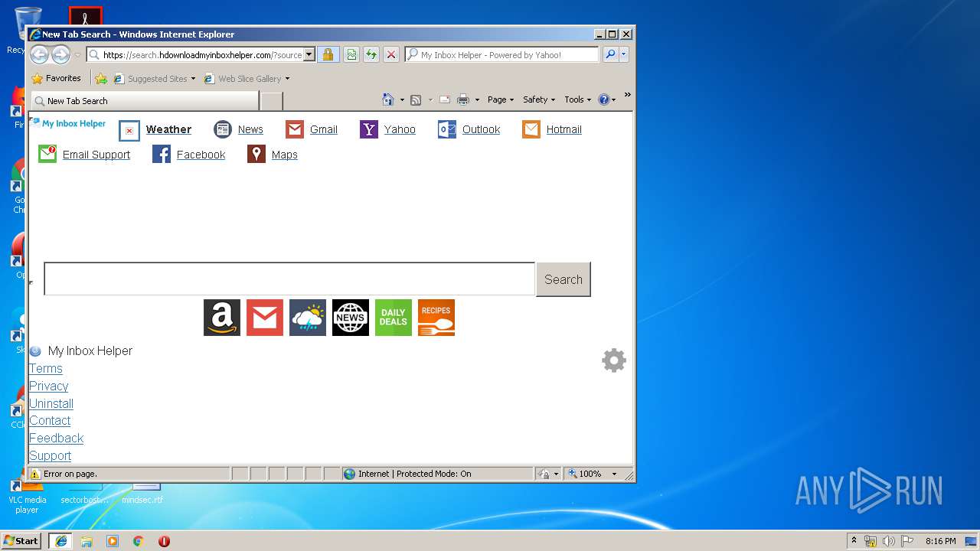980x551 pixels.
Task: Open the Contact link
Action: tap(50, 421)
